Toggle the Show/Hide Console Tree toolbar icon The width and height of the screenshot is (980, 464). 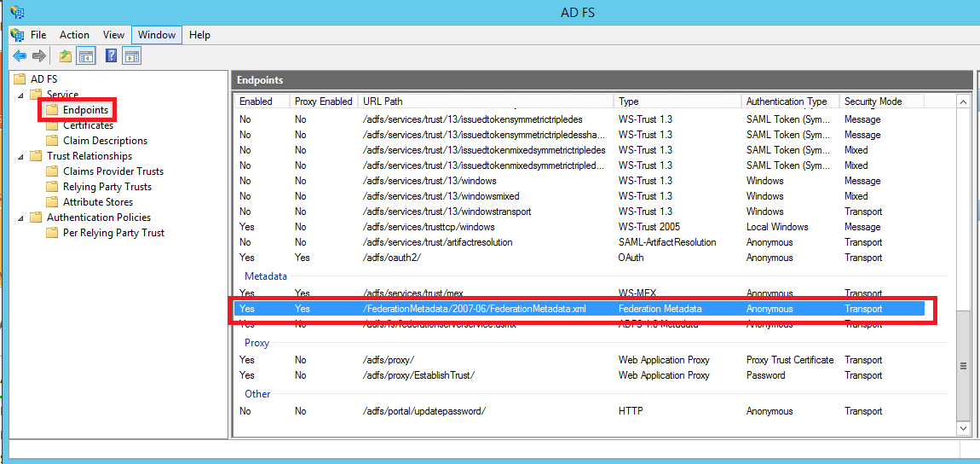(x=85, y=56)
